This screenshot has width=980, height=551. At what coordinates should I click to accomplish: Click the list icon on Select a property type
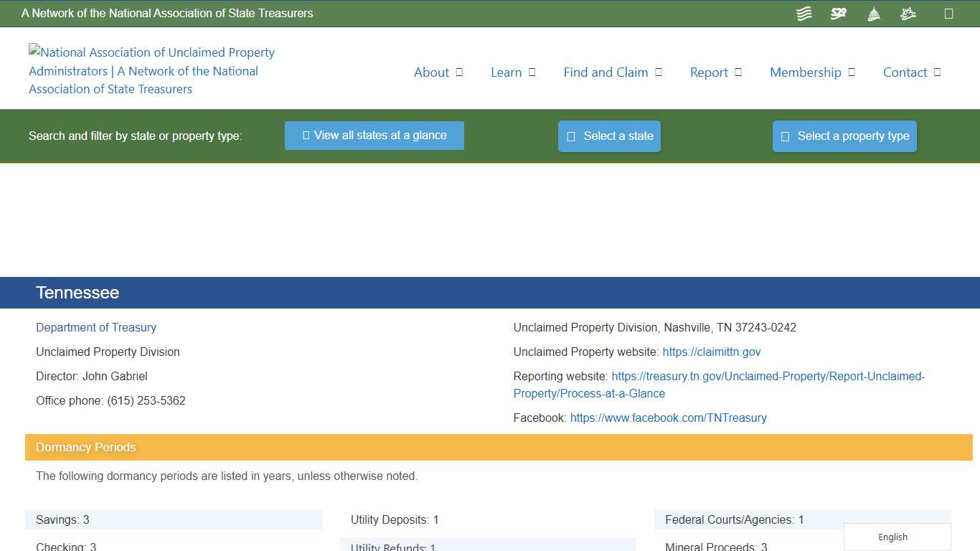tap(785, 136)
